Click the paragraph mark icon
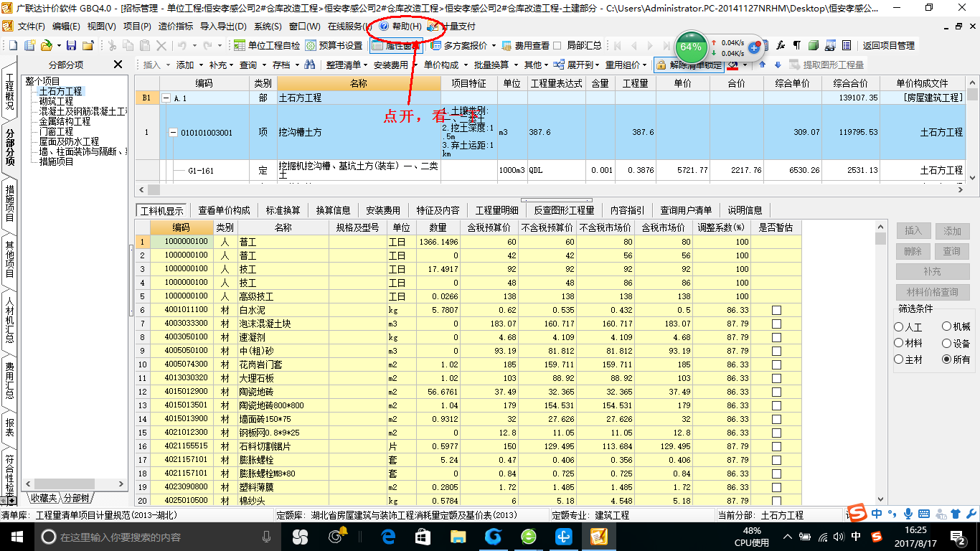Screen dimensions: 980x551 click(x=797, y=45)
